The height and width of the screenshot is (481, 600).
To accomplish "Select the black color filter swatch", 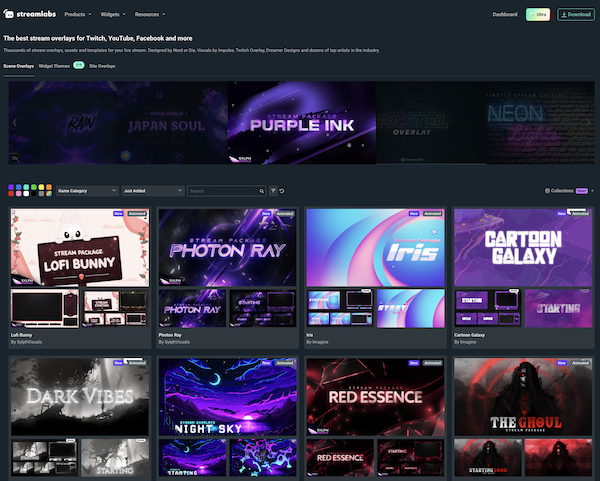I will 34,194.
